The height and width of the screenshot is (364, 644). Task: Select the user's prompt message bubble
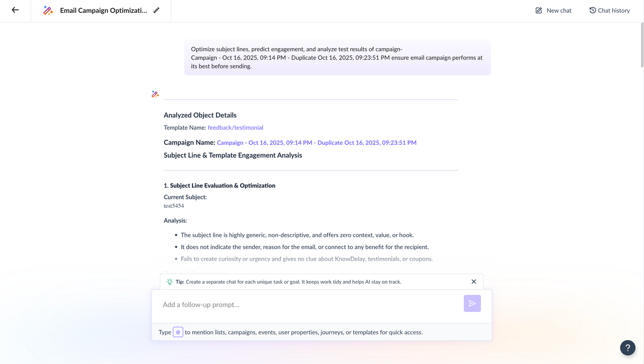click(x=337, y=57)
